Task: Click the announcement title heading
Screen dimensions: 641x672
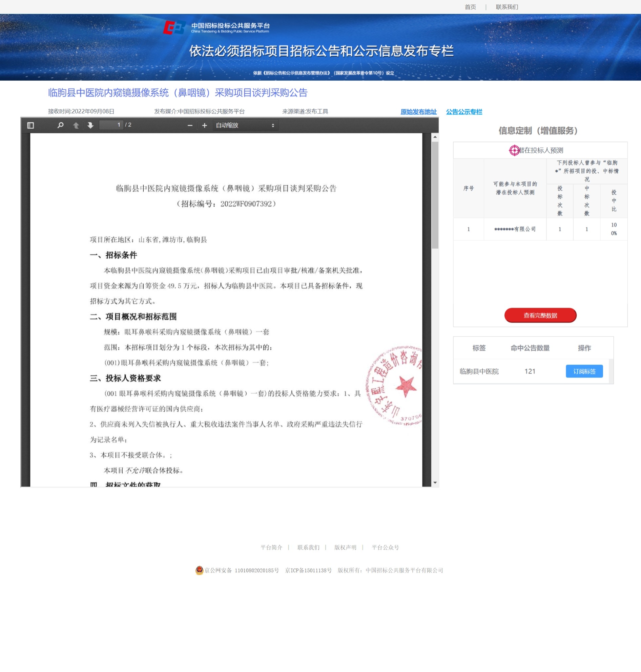Action: (178, 92)
